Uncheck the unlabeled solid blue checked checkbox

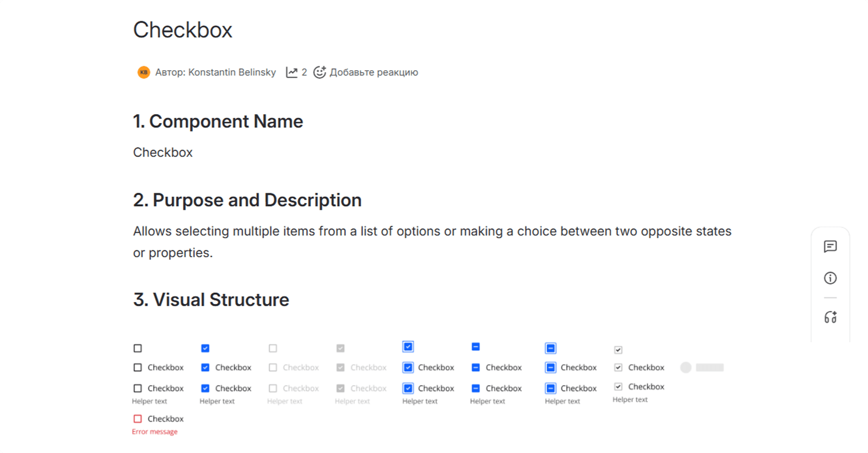[x=205, y=348]
